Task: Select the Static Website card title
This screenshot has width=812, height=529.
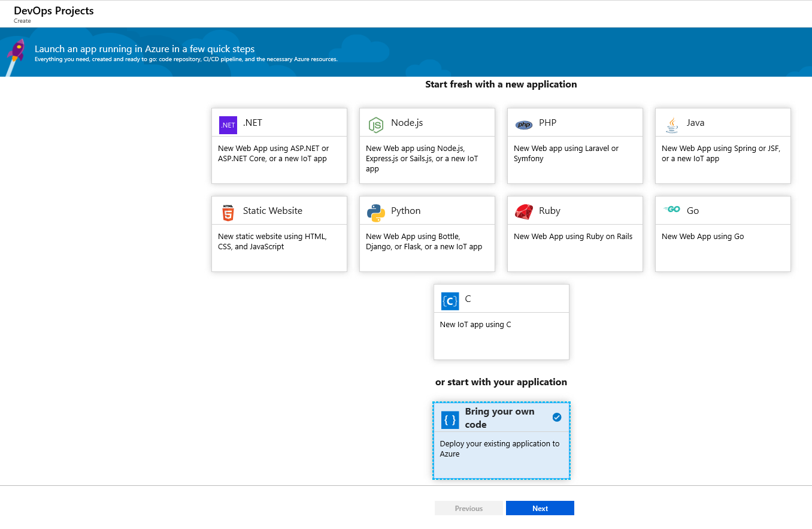Action: coord(272,211)
